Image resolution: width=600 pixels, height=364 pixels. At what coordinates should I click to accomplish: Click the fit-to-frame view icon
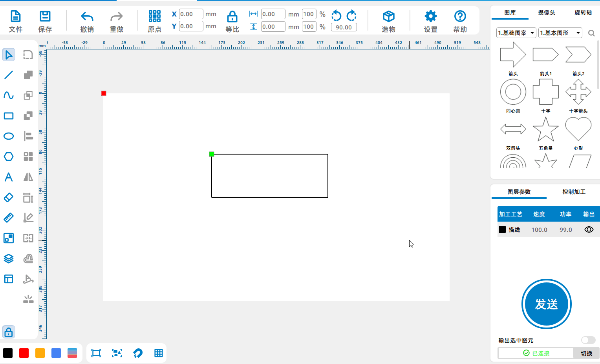(96, 353)
